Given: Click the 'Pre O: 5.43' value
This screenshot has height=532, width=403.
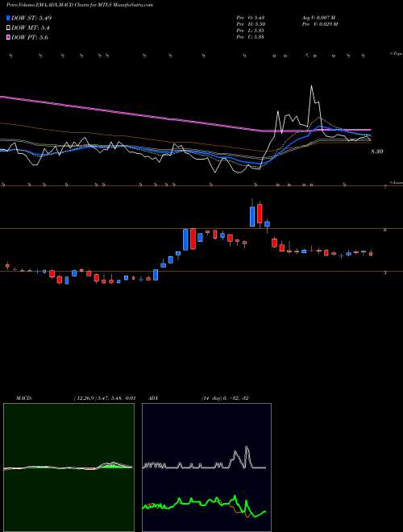Looking at the screenshot, I should tap(251, 18).
